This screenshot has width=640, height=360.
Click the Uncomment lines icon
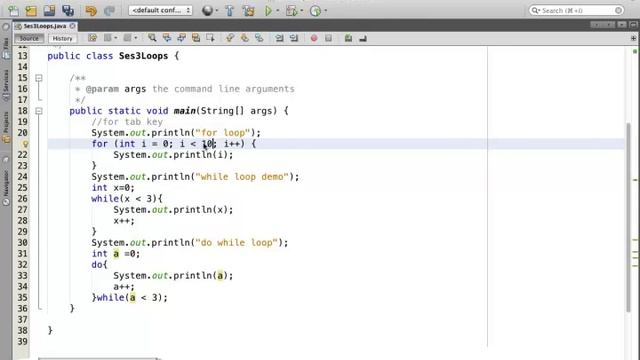(363, 38)
